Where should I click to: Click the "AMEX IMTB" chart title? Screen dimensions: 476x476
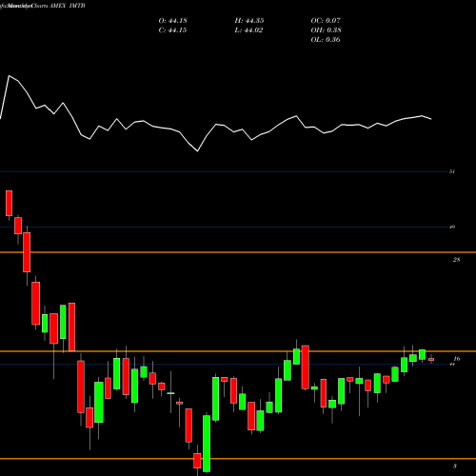[x=68, y=6]
